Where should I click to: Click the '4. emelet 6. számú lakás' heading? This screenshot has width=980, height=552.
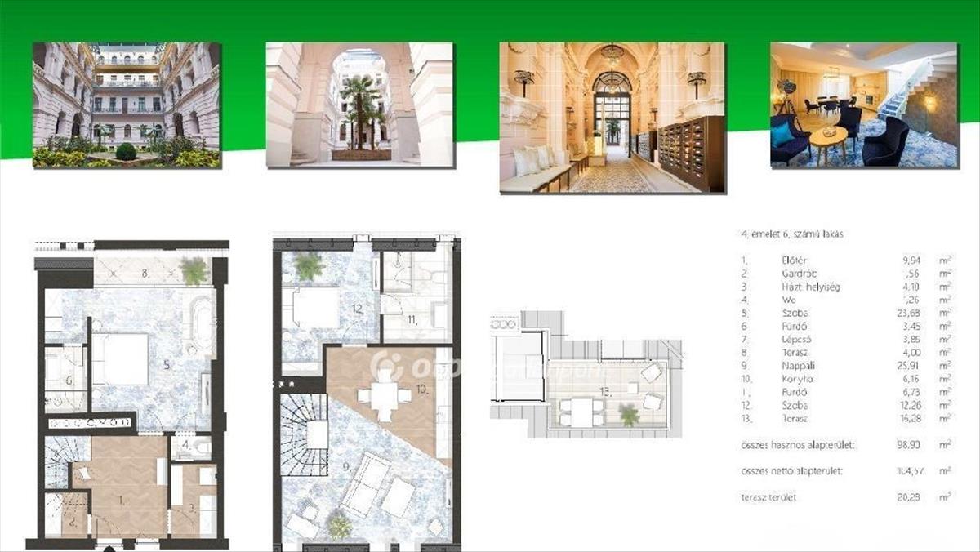(792, 234)
